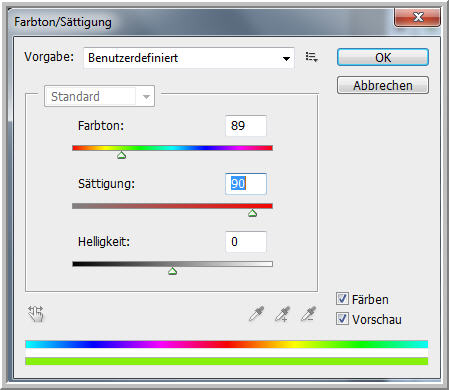
Task: Click the Sättigung red gradient track
Action: (172, 206)
